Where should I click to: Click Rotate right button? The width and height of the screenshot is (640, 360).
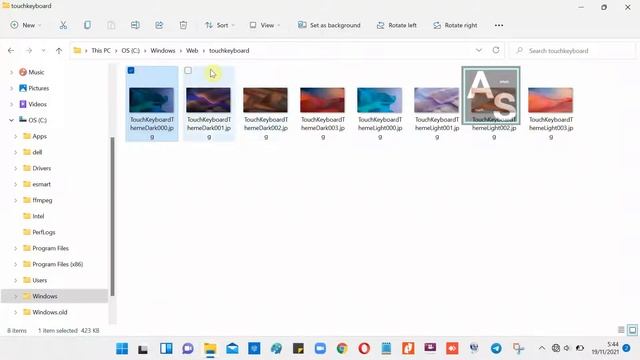(455, 25)
